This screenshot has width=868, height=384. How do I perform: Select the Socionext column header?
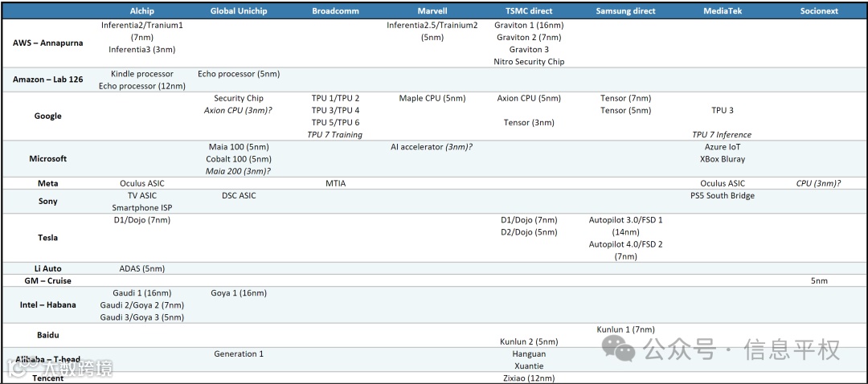[x=819, y=11]
